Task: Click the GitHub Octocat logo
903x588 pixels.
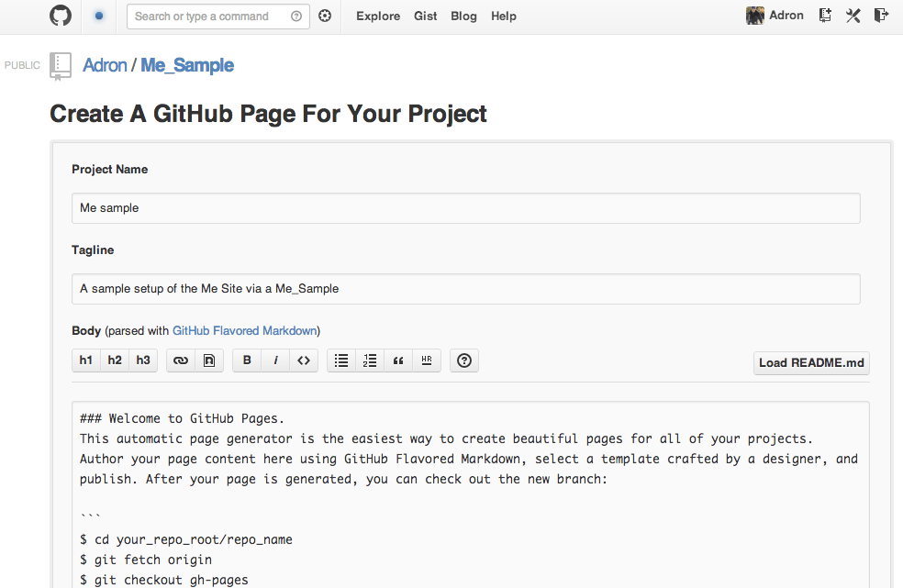Action: point(60,16)
